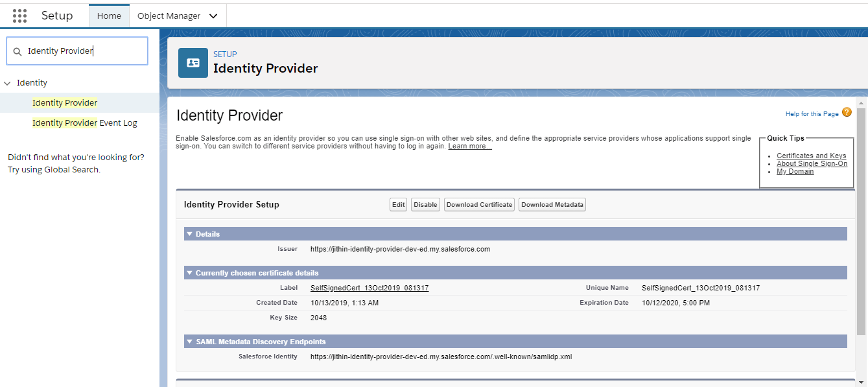
Task: Select Identity Provider in the setup tree
Action: pyautogui.click(x=65, y=103)
